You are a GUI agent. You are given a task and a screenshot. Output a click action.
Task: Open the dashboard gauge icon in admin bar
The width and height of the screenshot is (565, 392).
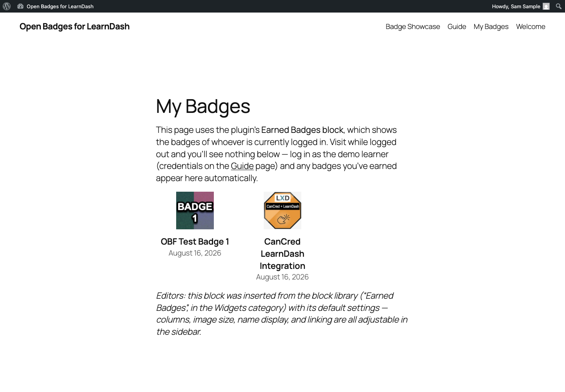[x=20, y=6]
